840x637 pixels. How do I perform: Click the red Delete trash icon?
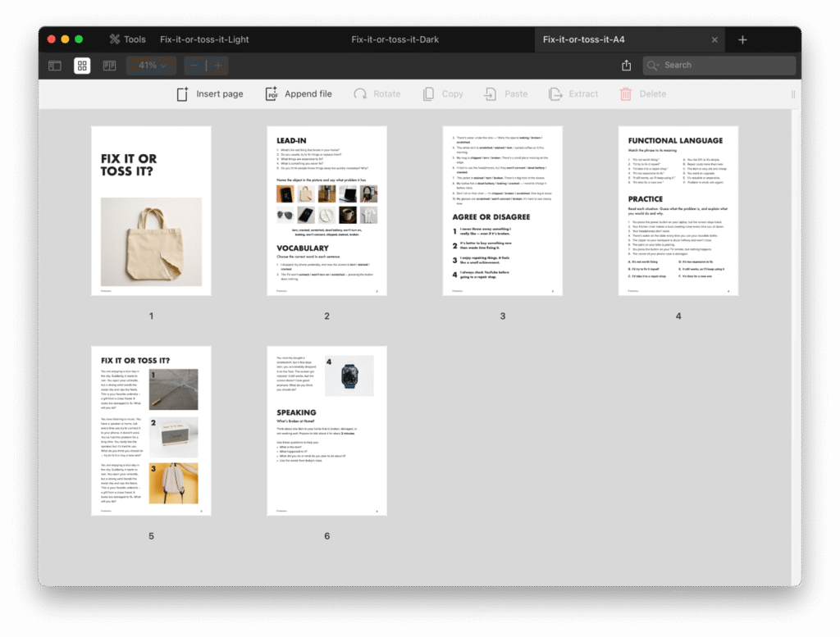pos(626,94)
